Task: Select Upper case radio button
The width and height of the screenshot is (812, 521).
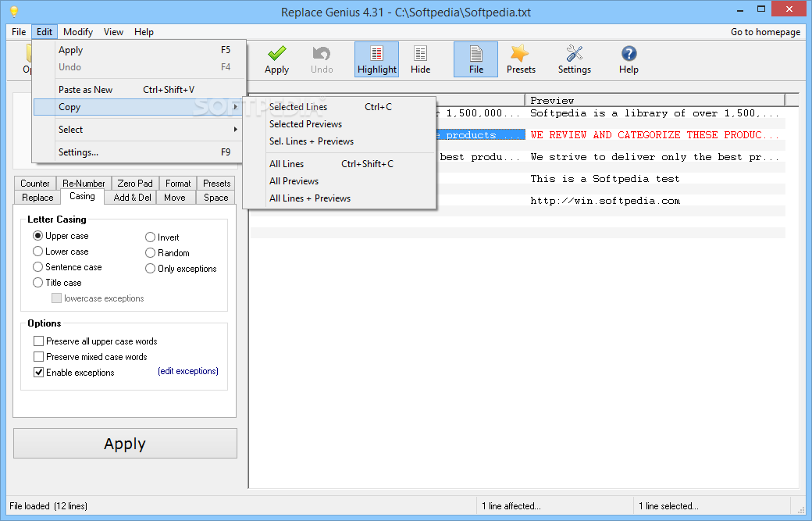Action: pyautogui.click(x=37, y=236)
